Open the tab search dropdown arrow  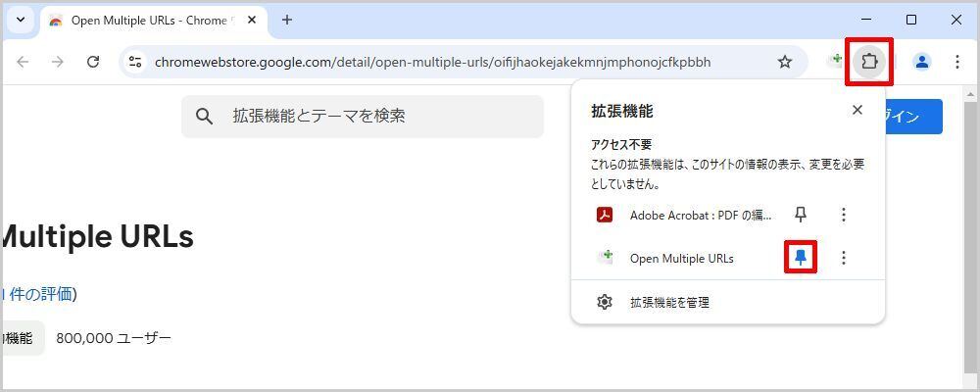point(21,20)
